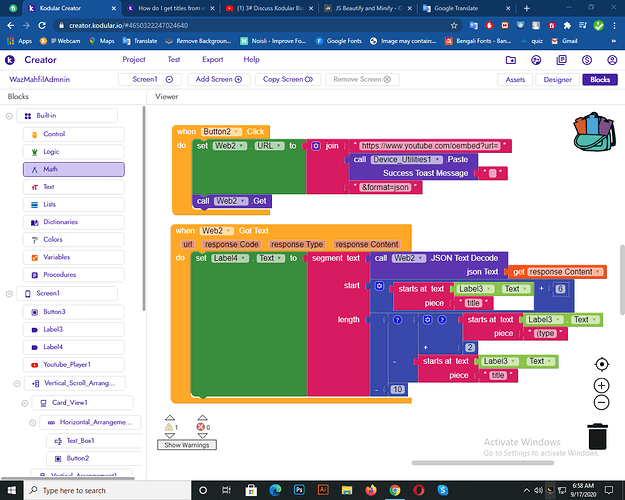
Task: Open the Project menu
Action: (134, 59)
